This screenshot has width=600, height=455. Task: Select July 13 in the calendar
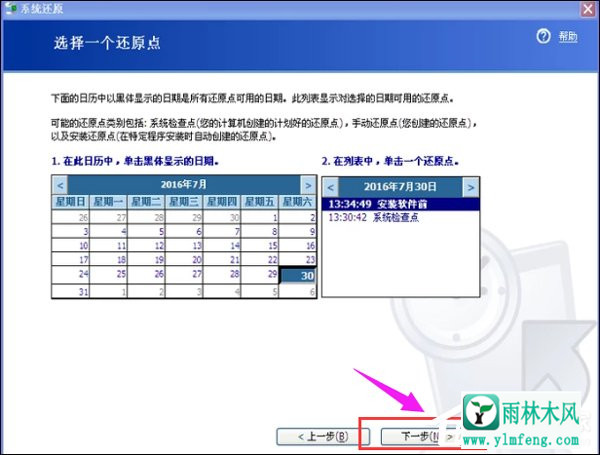184,245
